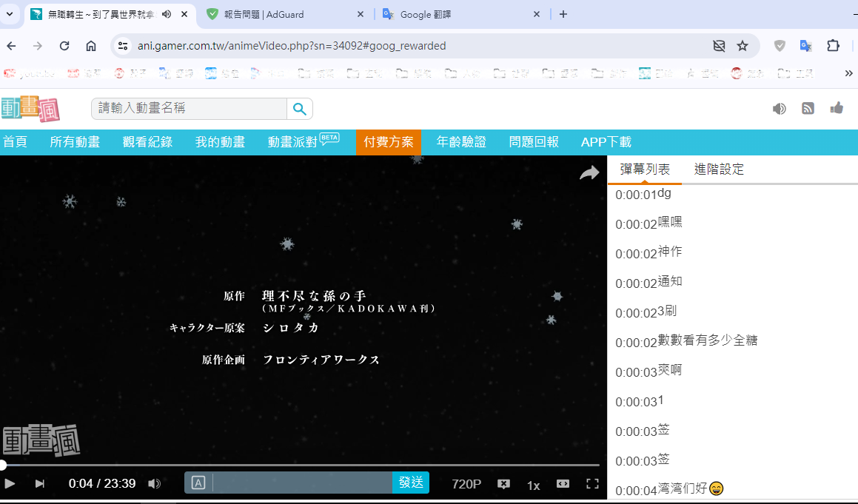Open the 付費方案 menu item
The height and width of the screenshot is (504, 858).
pos(388,141)
